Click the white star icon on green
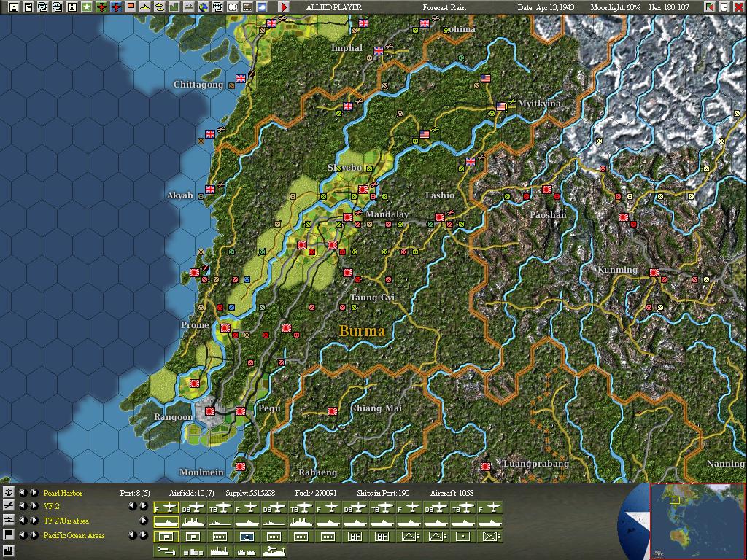The width and height of the screenshot is (747, 560). point(87,7)
